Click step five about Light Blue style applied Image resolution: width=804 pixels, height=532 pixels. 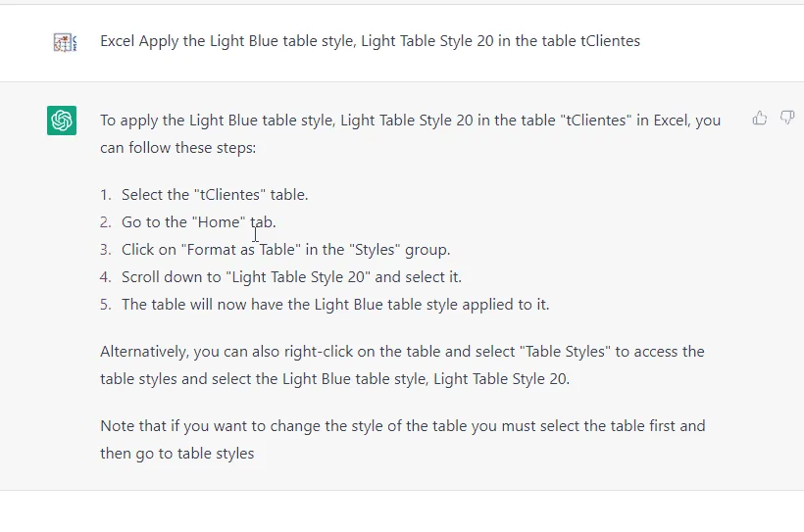click(335, 305)
